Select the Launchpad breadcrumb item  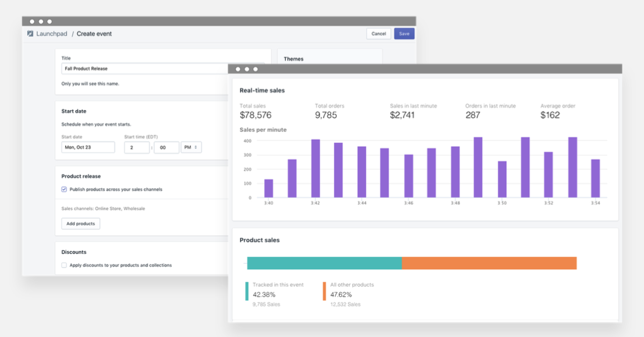pos(51,34)
